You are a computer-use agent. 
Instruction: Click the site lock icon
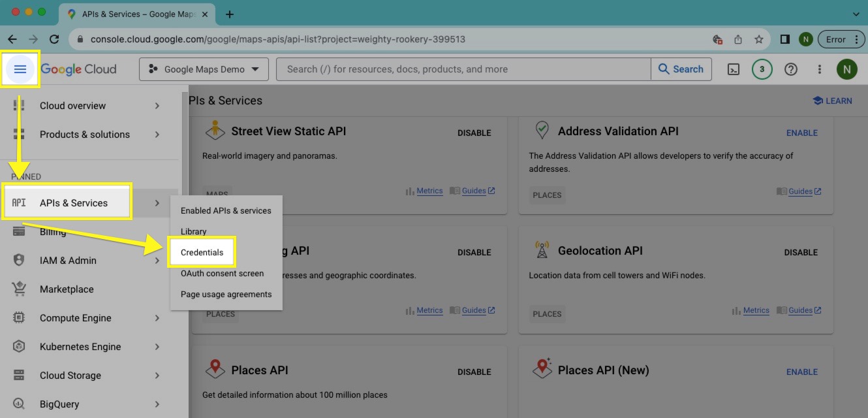click(80, 39)
